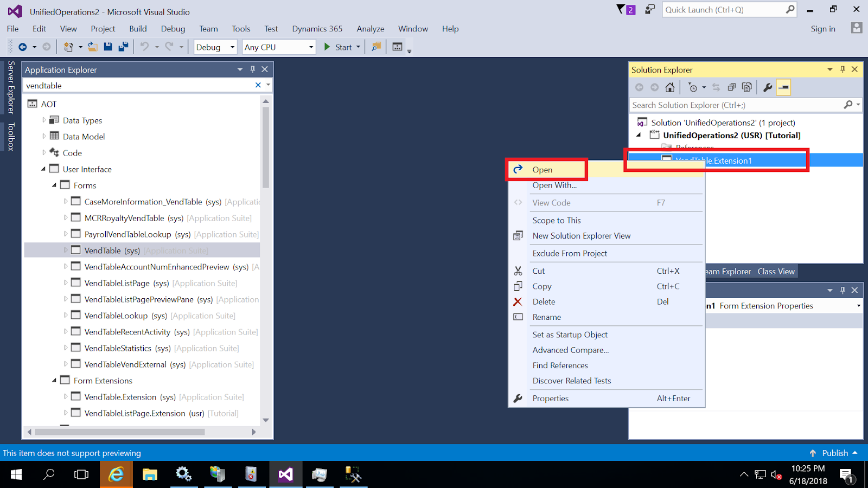Open the Any CPU platform dropdown
868x488 pixels.
tap(278, 47)
